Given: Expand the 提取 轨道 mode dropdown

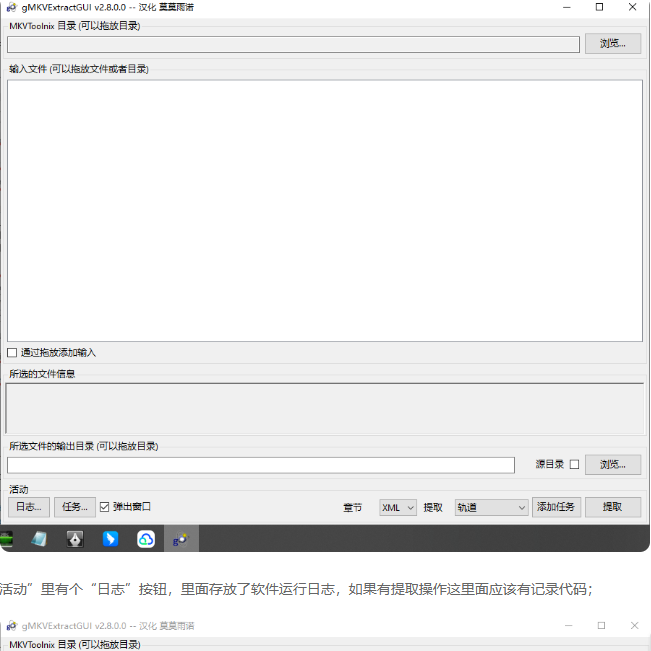Looking at the screenshot, I should (x=492, y=507).
